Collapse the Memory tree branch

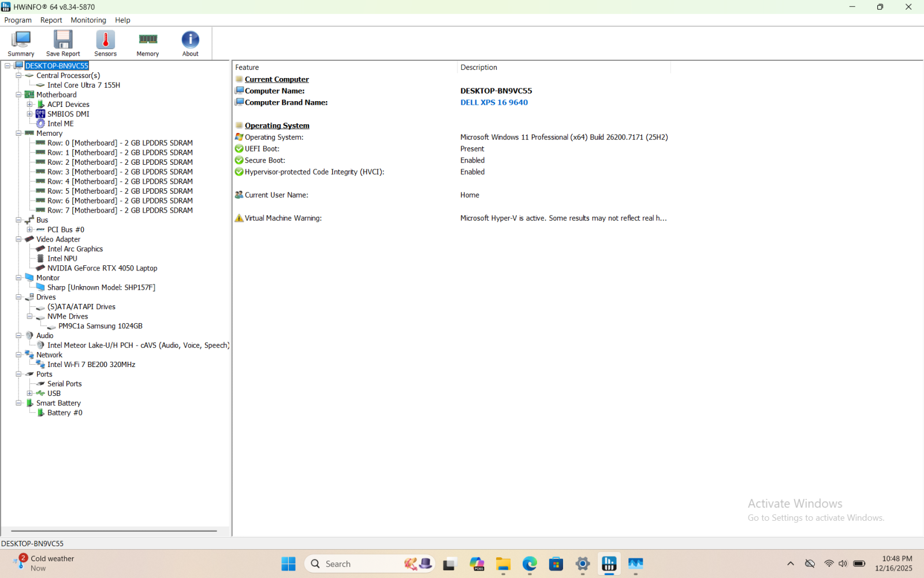tap(18, 134)
